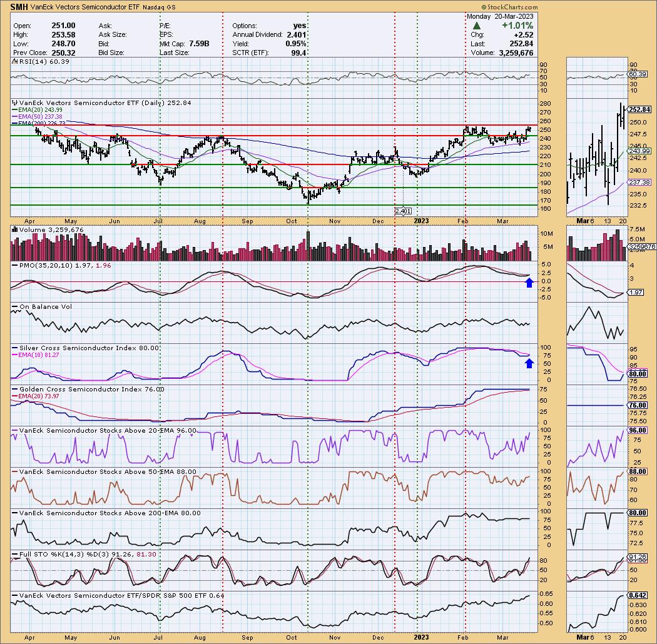The height and width of the screenshot is (644, 657).
Task: Click the small icon before RSI(14)
Action: [14, 61]
